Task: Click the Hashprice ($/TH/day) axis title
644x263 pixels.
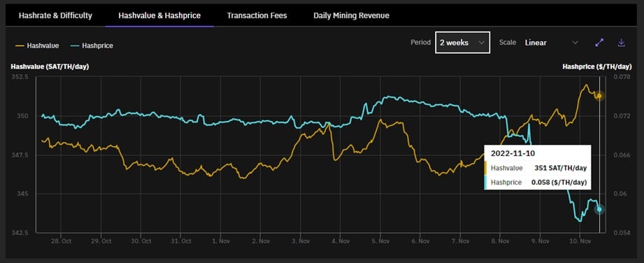Action: (x=596, y=66)
